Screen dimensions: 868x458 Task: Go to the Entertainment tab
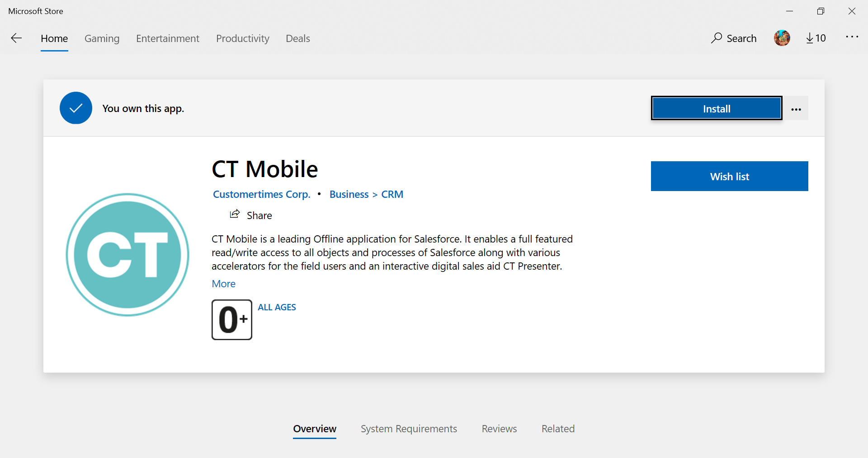[167, 38]
